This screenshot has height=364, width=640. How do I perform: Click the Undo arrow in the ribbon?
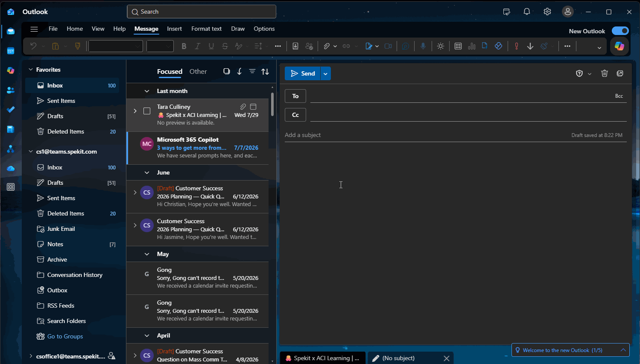(33, 46)
